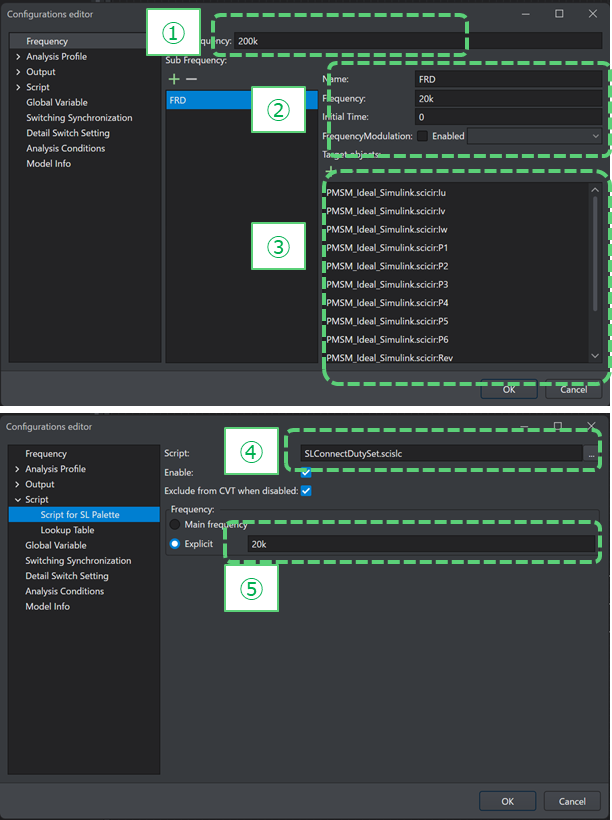Select the Main frequency radio button
The height and width of the screenshot is (820, 612).
[x=175, y=524]
